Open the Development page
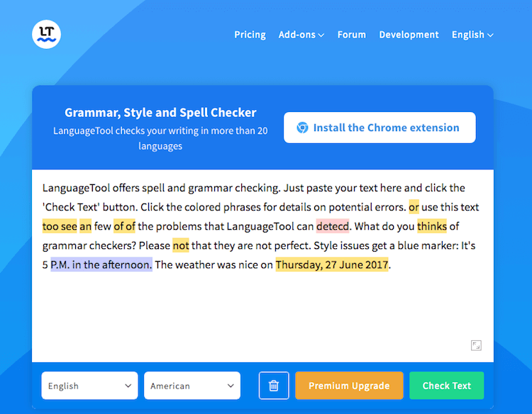 pyautogui.click(x=409, y=35)
